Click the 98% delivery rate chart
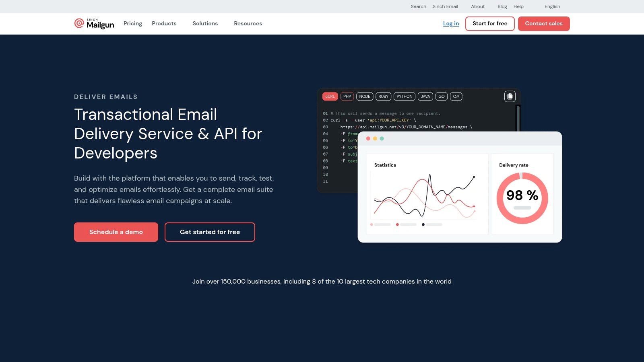 (522, 198)
